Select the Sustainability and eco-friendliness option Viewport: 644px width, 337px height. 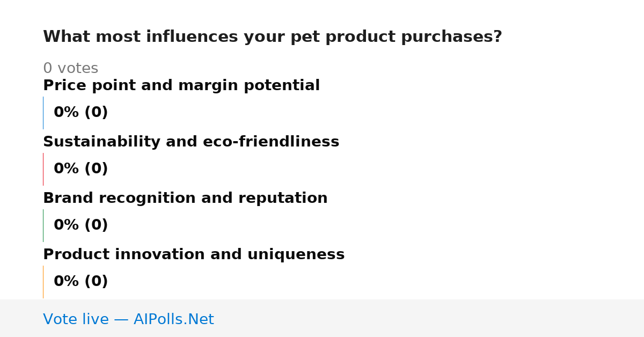191,142
